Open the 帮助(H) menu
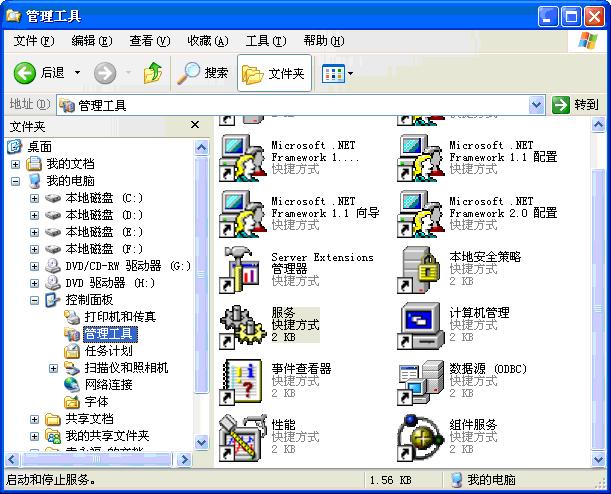 pyautogui.click(x=324, y=41)
